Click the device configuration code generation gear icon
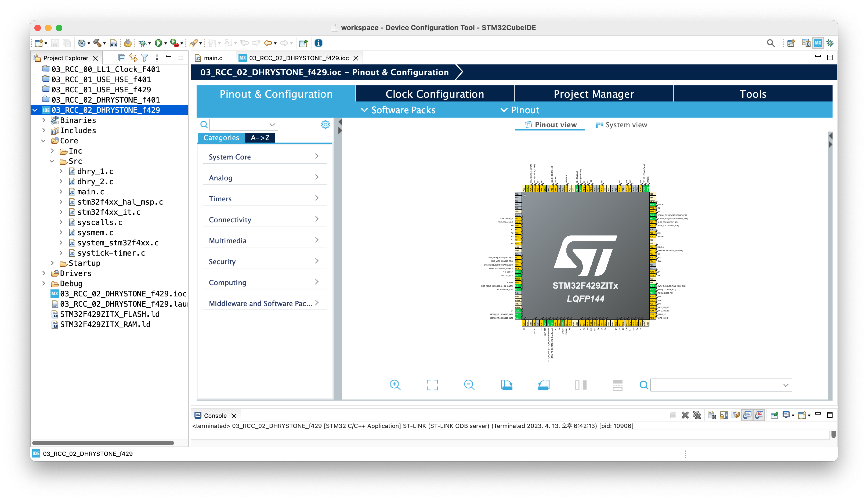 (x=128, y=43)
